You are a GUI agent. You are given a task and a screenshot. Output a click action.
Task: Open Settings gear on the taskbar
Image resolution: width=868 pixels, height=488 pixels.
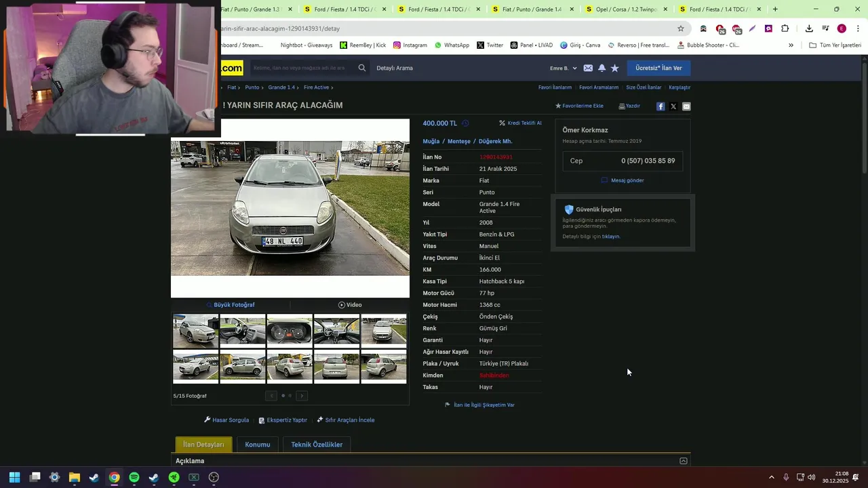(55, 477)
